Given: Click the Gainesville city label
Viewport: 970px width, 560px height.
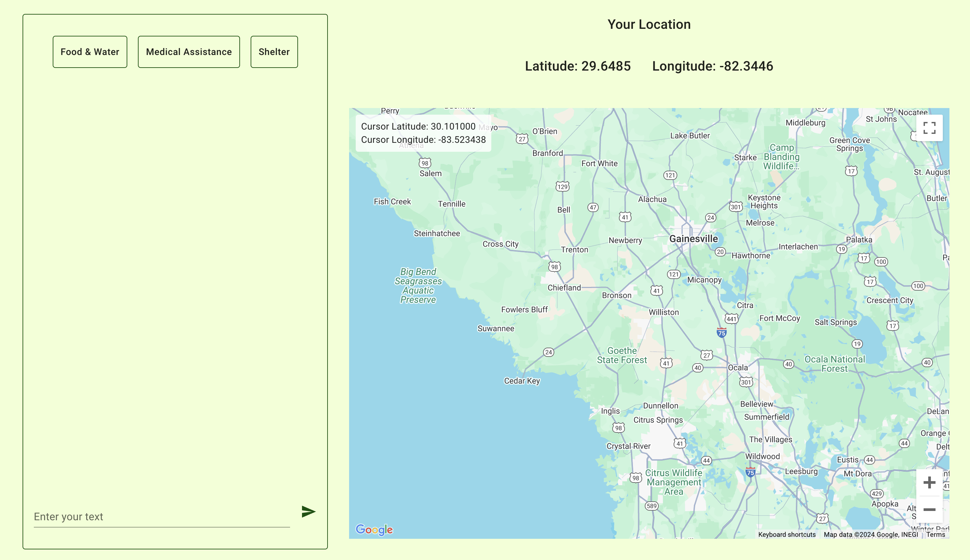Looking at the screenshot, I should coord(693,239).
